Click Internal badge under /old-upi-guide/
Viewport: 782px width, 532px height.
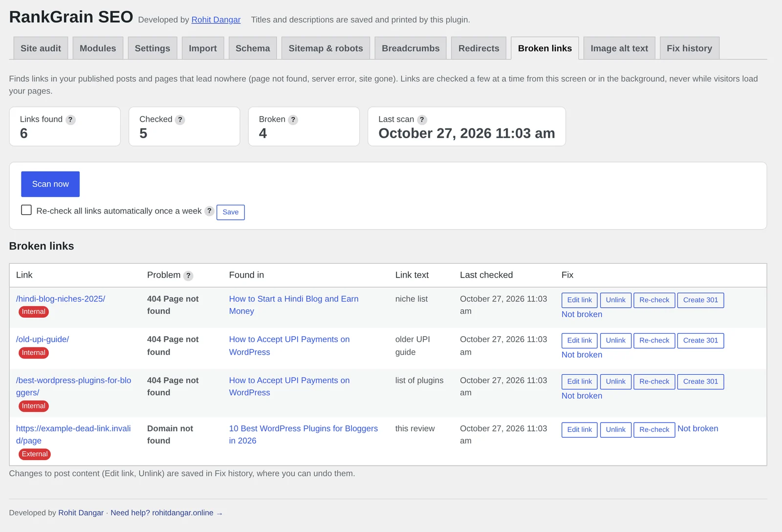pyautogui.click(x=33, y=353)
